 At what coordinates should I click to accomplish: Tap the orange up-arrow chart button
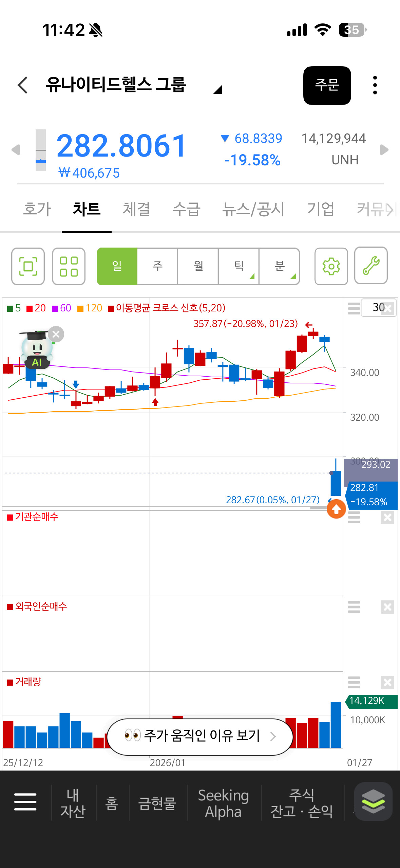pos(336,509)
